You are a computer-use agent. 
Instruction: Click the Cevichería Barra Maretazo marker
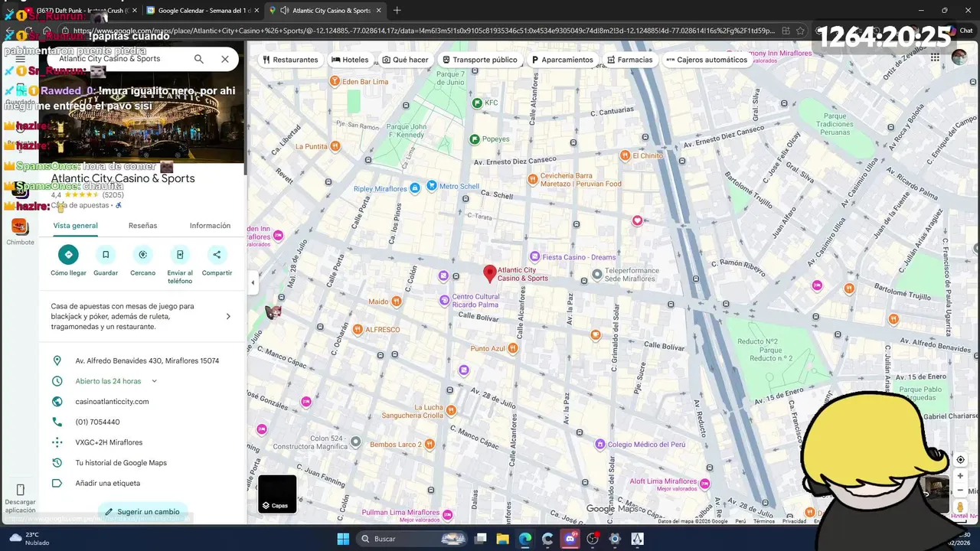point(533,179)
